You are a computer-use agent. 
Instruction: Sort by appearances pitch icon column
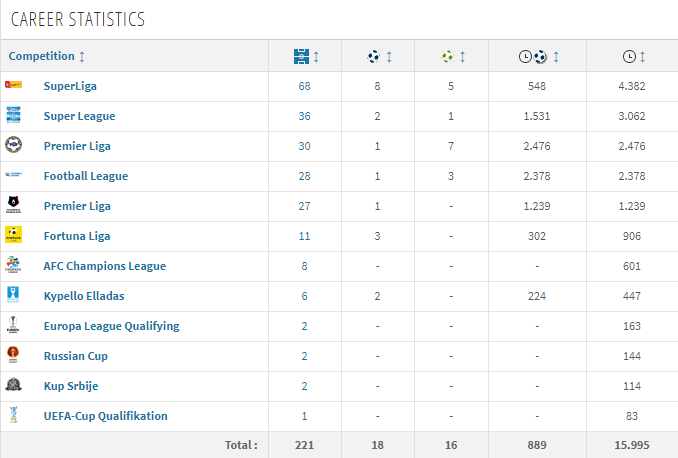[301, 57]
